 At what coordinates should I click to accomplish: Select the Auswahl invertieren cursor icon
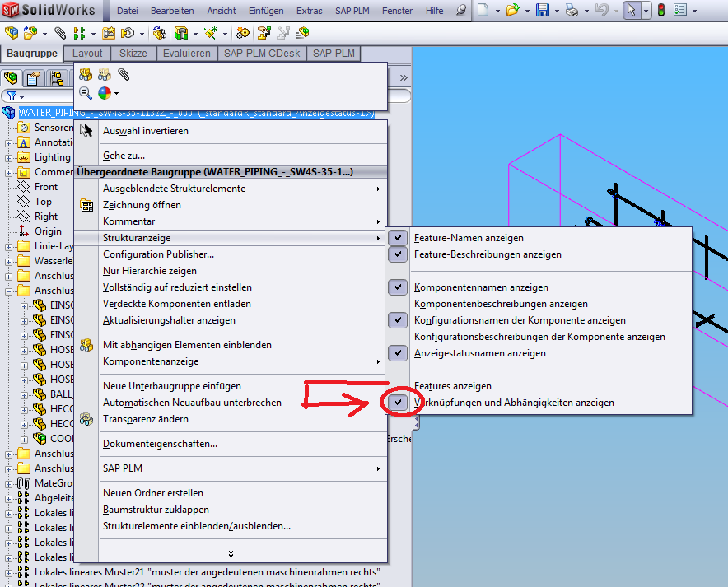(86, 130)
